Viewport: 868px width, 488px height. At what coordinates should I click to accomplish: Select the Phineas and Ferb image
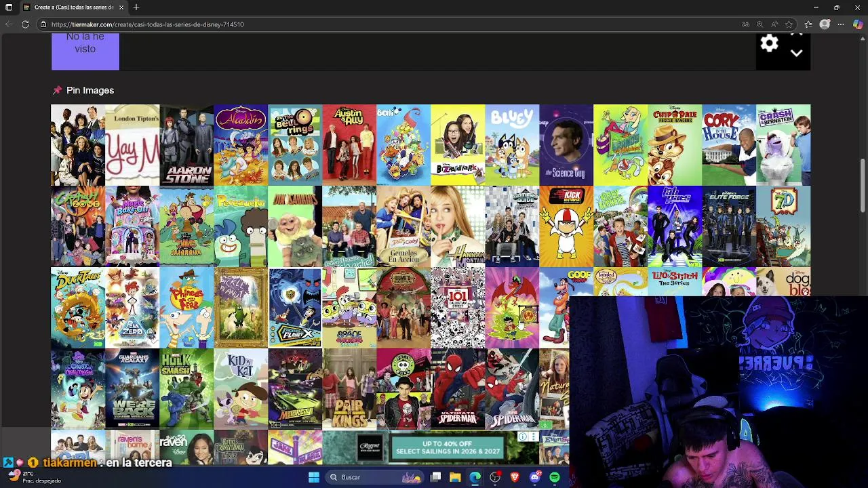tap(186, 307)
